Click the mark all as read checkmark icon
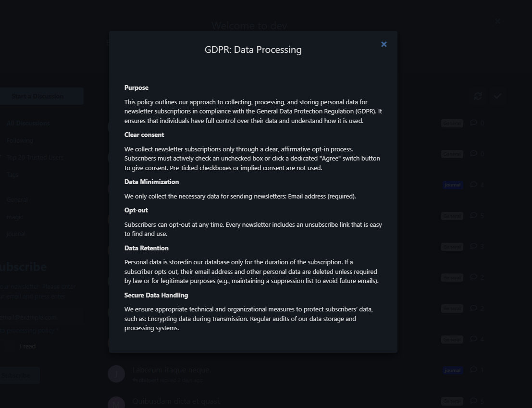 (x=497, y=96)
